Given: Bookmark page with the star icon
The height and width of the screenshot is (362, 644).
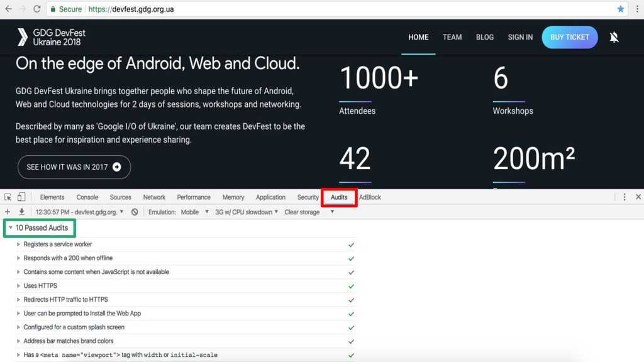Looking at the screenshot, I should pos(621,9).
